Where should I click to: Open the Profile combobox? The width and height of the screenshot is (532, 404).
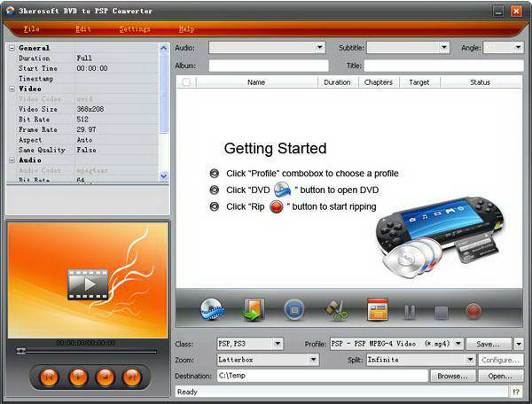[458, 344]
